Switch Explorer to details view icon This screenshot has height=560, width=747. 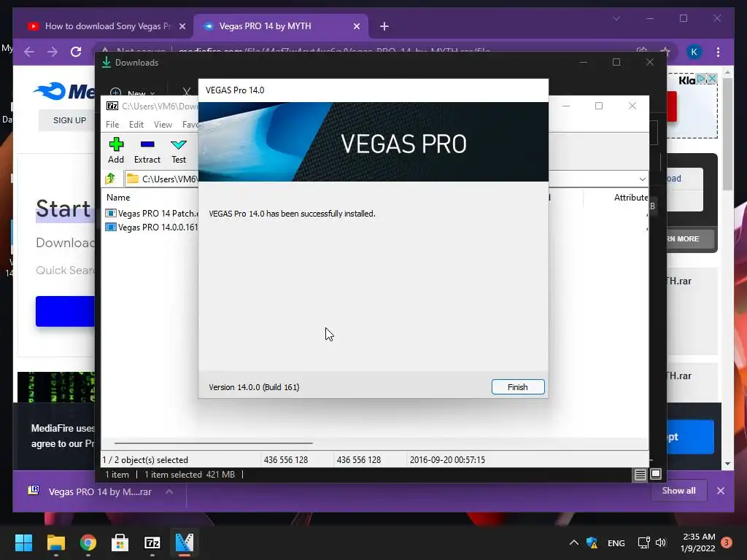[640, 474]
